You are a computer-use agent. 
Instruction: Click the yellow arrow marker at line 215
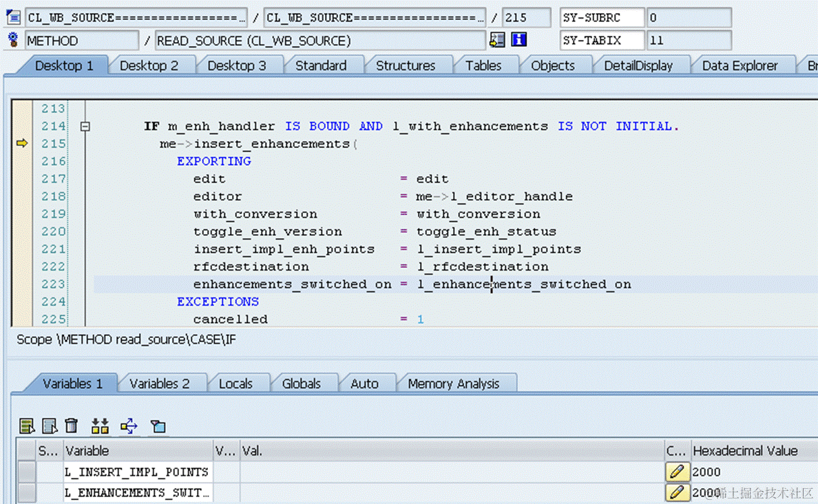click(22, 143)
